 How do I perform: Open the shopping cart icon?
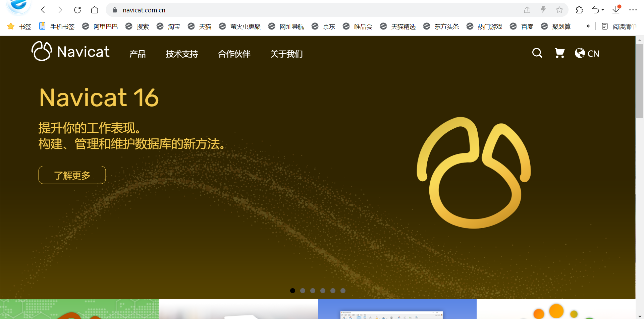559,53
